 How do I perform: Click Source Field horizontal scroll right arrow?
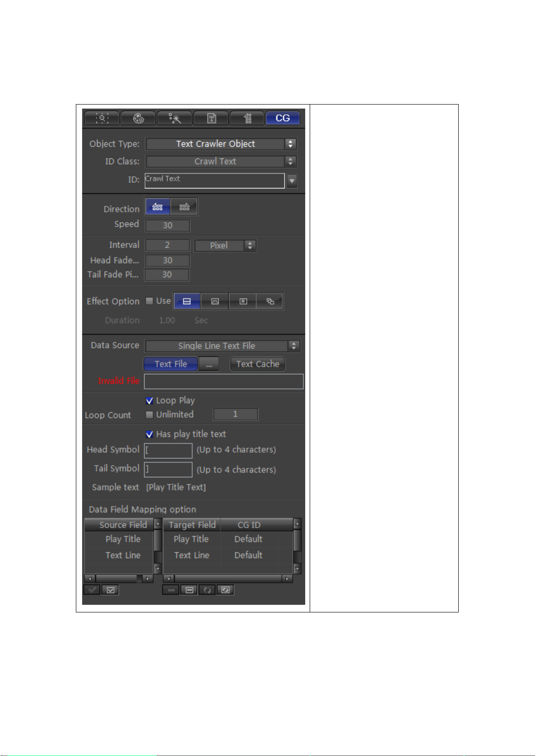coord(148,579)
